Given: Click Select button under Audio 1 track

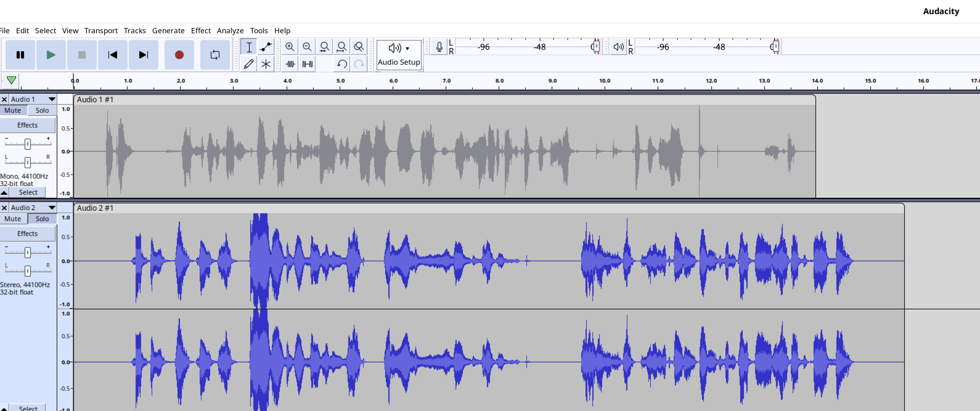Looking at the screenshot, I should pyautogui.click(x=28, y=192).
